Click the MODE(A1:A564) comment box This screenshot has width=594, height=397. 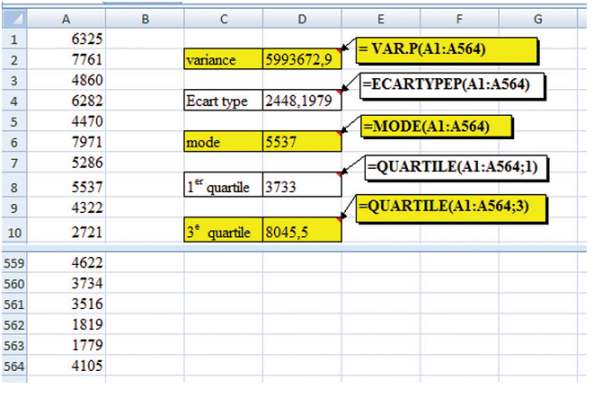coord(436,127)
